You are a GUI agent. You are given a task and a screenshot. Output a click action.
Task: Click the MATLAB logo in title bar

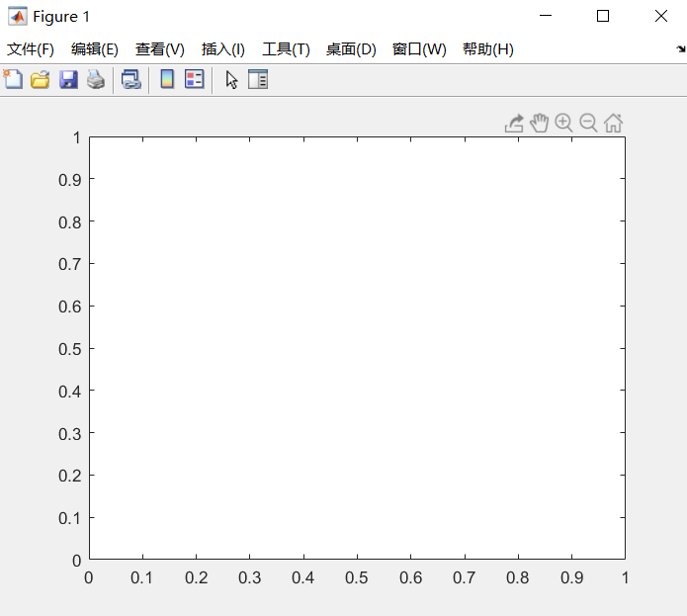(x=18, y=17)
